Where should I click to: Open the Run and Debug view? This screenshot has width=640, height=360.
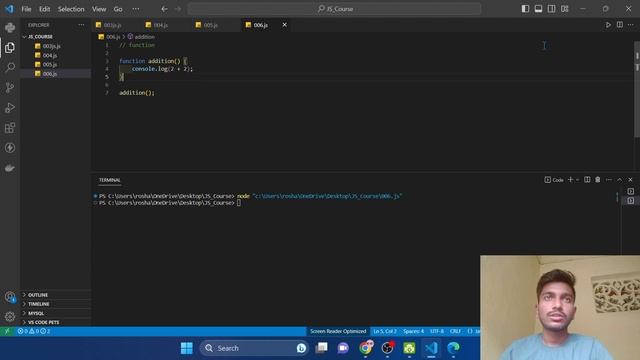tap(10, 108)
